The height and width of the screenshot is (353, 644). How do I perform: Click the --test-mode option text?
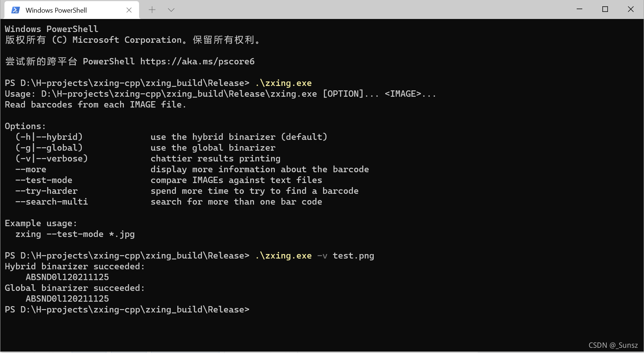[44, 180]
